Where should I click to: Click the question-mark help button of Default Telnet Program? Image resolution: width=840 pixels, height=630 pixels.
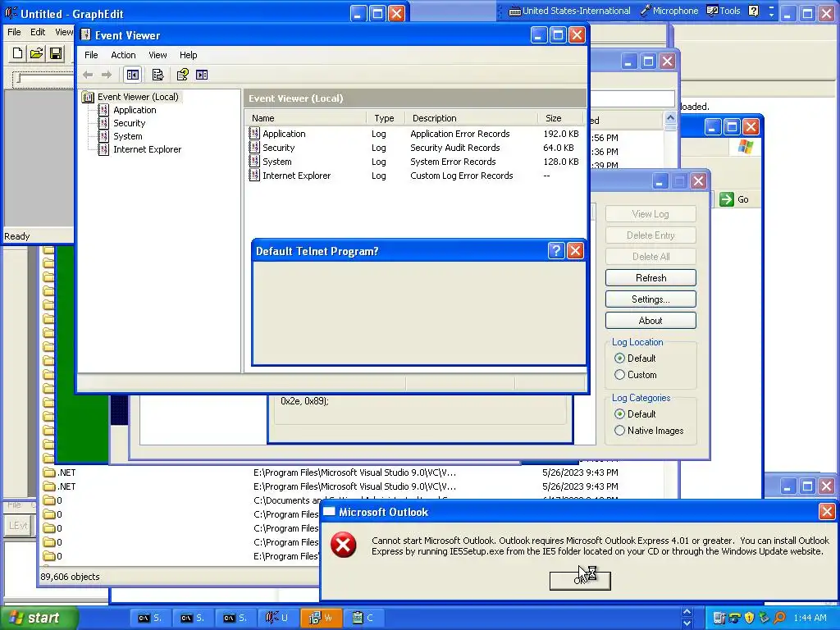pyautogui.click(x=556, y=251)
